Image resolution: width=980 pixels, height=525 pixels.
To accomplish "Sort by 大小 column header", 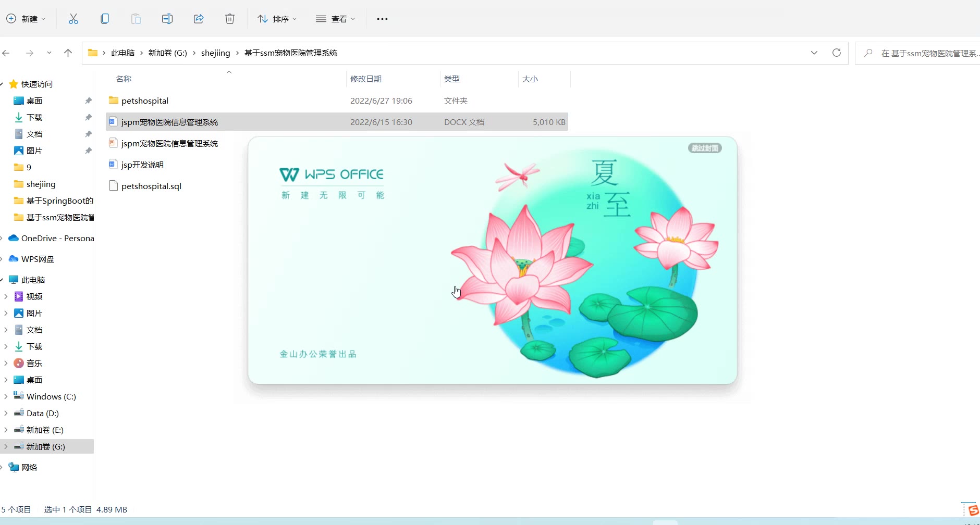I will click(530, 79).
